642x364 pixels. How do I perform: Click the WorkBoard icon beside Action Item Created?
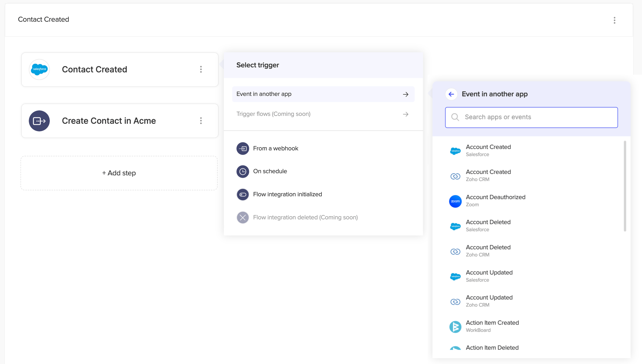(455, 327)
